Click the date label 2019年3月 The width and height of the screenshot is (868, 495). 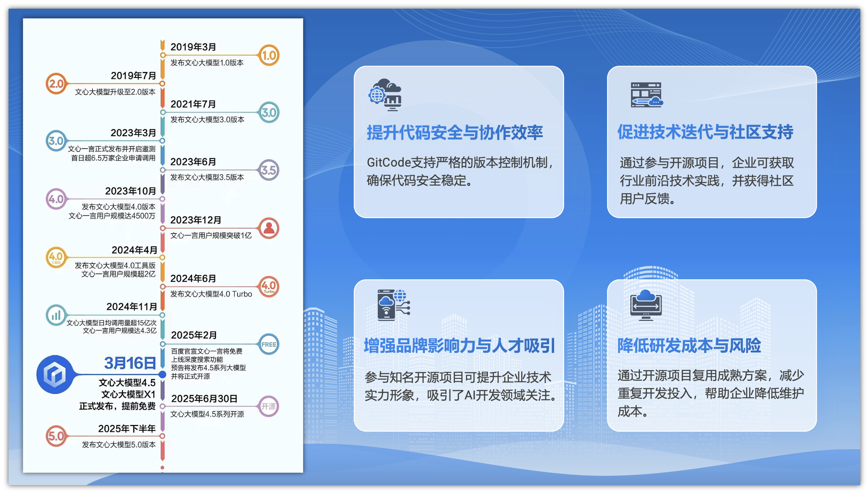[193, 47]
